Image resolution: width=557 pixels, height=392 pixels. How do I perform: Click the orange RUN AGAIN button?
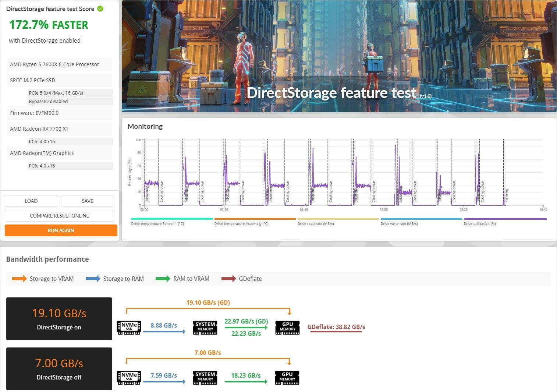click(x=61, y=230)
